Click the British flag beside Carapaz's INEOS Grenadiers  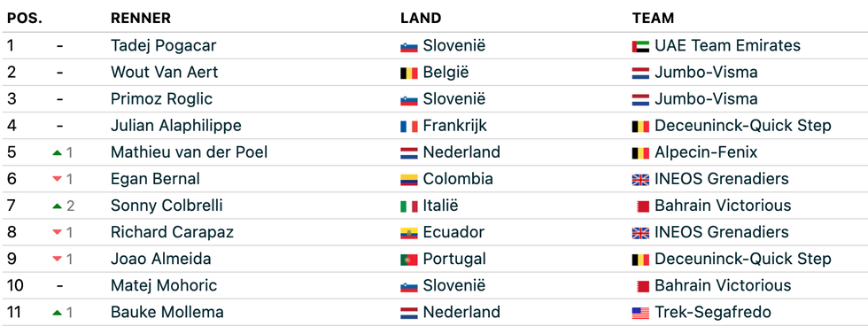click(640, 233)
